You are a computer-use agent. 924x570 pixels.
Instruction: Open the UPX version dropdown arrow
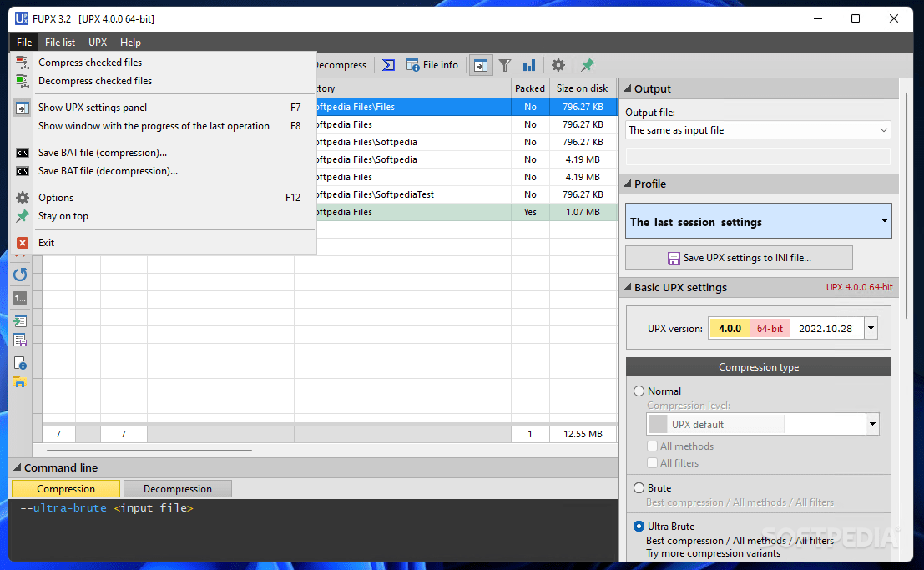tap(871, 328)
